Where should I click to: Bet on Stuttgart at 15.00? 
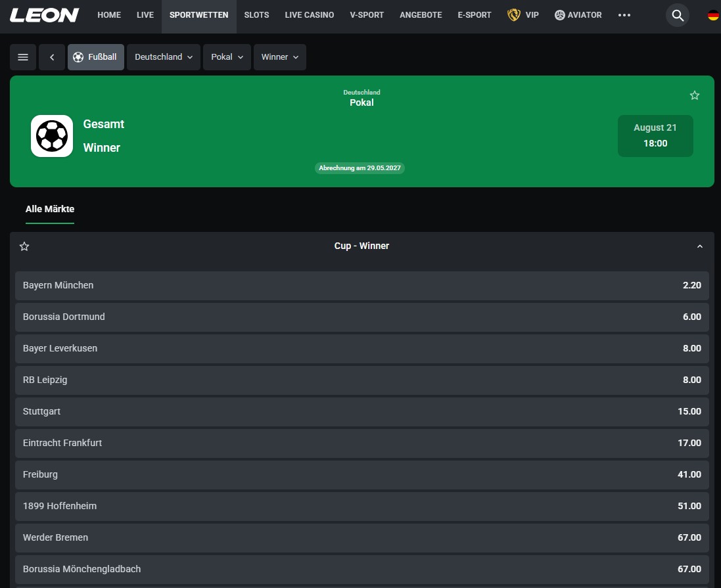(x=362, y=412)
